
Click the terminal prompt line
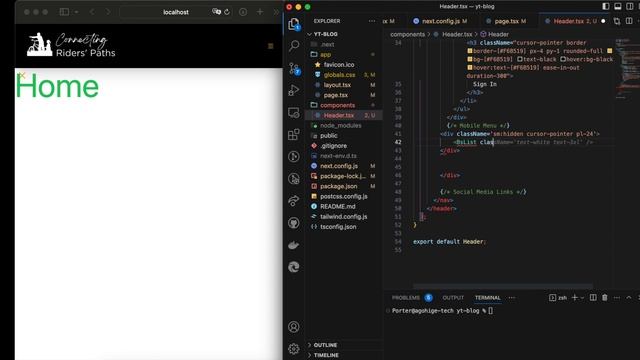442,311
